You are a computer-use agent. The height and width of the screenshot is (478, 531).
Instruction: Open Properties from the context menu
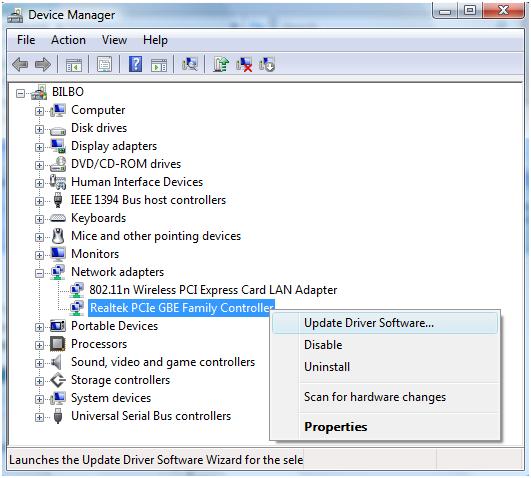click(x=385, y=427)
